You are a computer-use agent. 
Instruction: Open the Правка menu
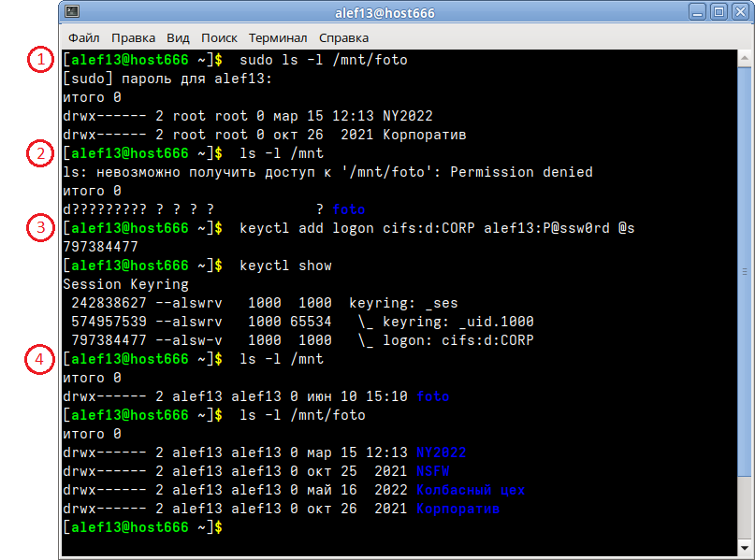click(x=134, y=38)
